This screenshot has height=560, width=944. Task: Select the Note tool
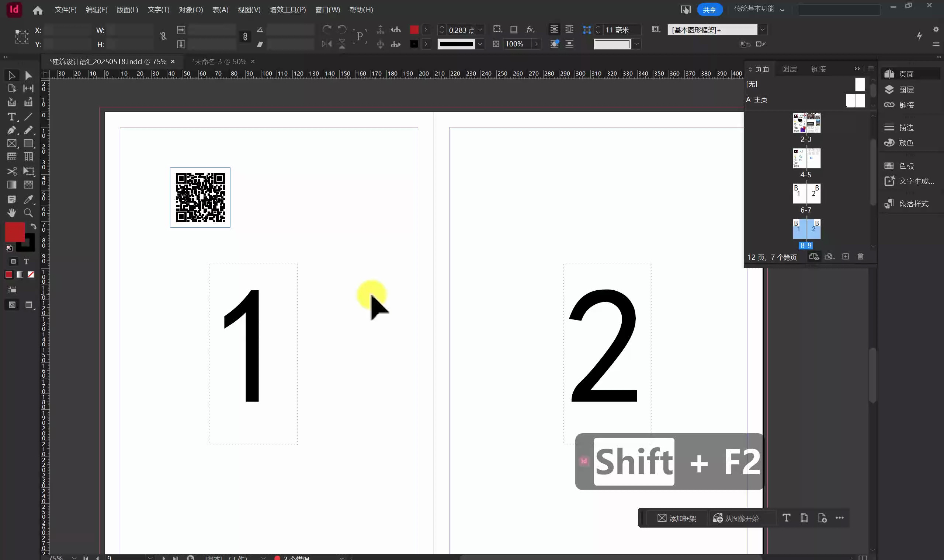coord(12,199)
